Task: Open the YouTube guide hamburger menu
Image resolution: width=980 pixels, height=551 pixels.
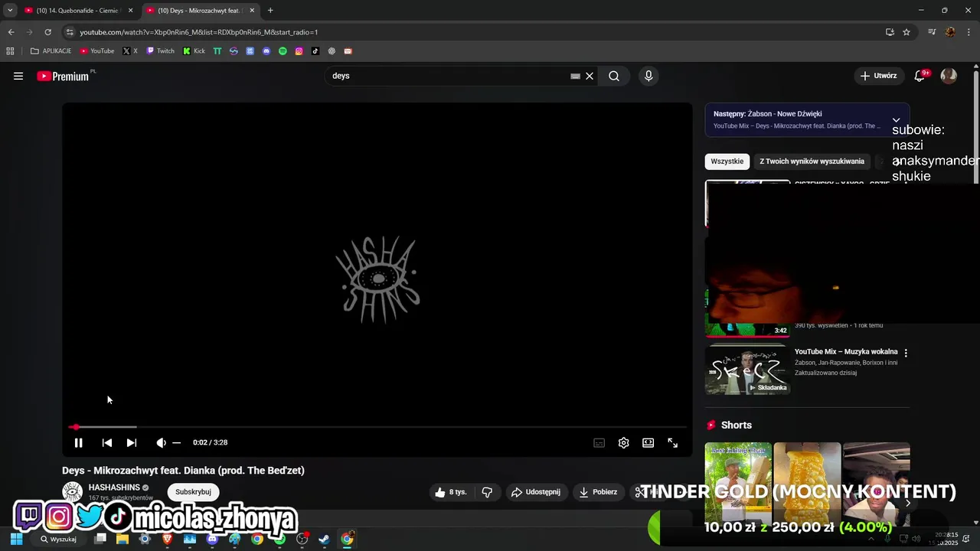Action: click(18, 76)
